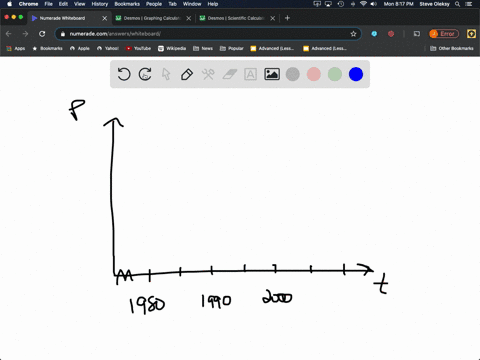Image resolution: width=480 pixels, height=360 pixels.
Task: Open the Chrome menu
Action: [28, 4]
